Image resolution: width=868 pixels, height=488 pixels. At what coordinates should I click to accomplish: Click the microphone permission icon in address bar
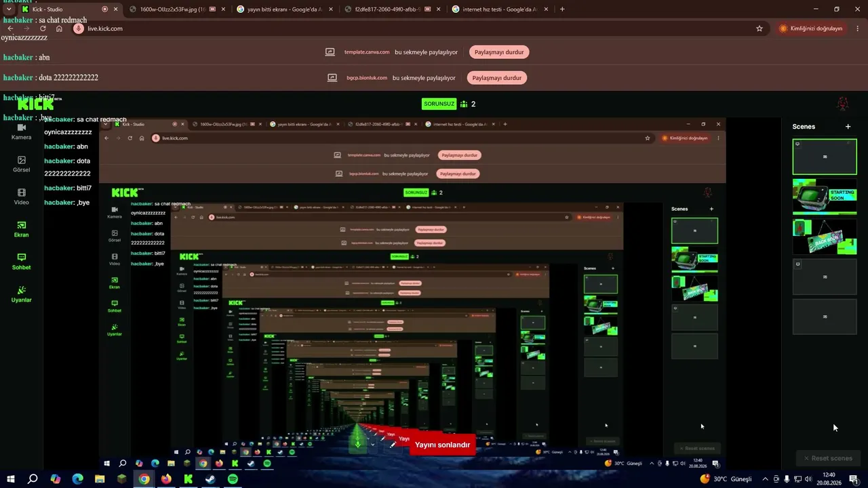pos(78,28)
